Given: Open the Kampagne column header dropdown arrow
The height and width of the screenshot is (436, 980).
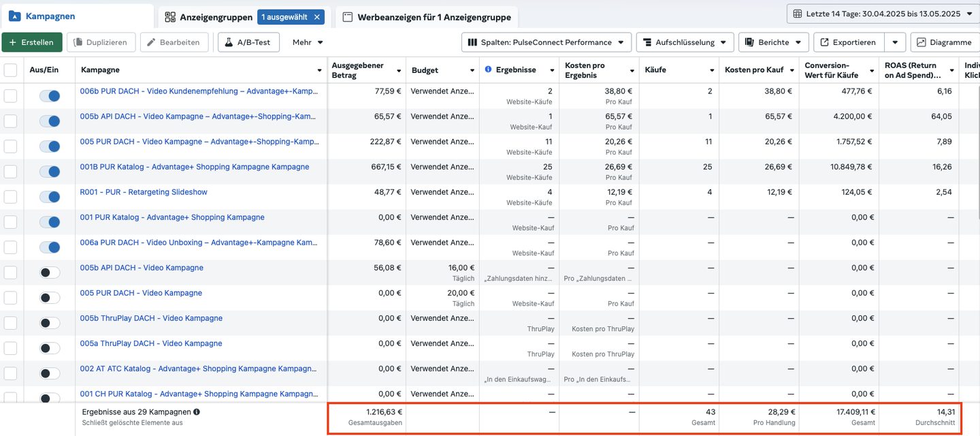Looking at the screenshot, I should [x=319, y=70].
